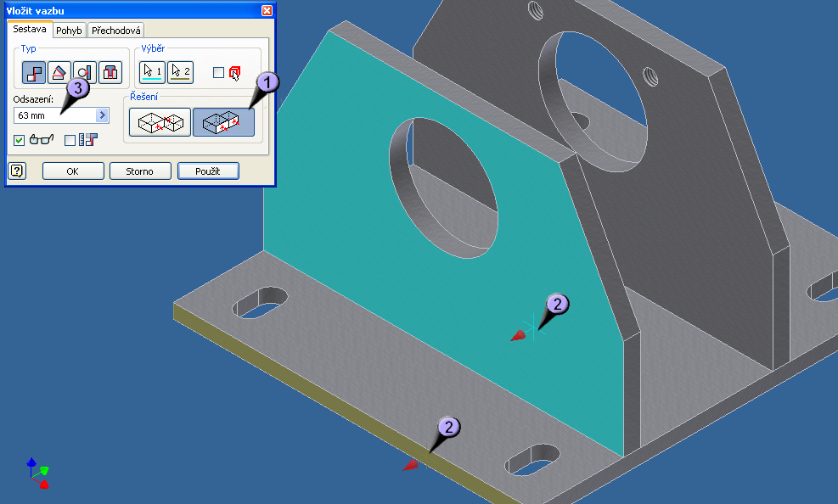Select the Insert constraint type icon

(110, 73)
